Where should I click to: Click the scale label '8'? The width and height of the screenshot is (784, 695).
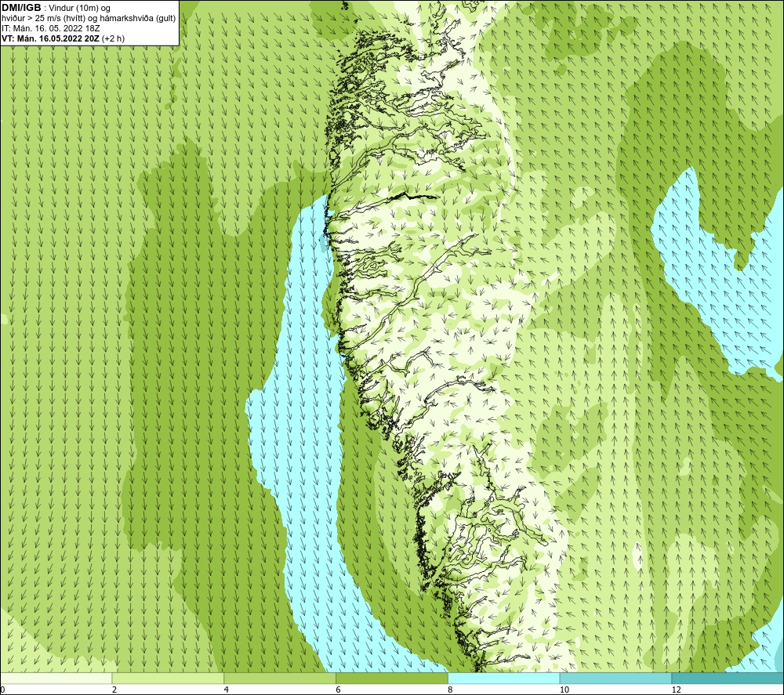(451, 690)
